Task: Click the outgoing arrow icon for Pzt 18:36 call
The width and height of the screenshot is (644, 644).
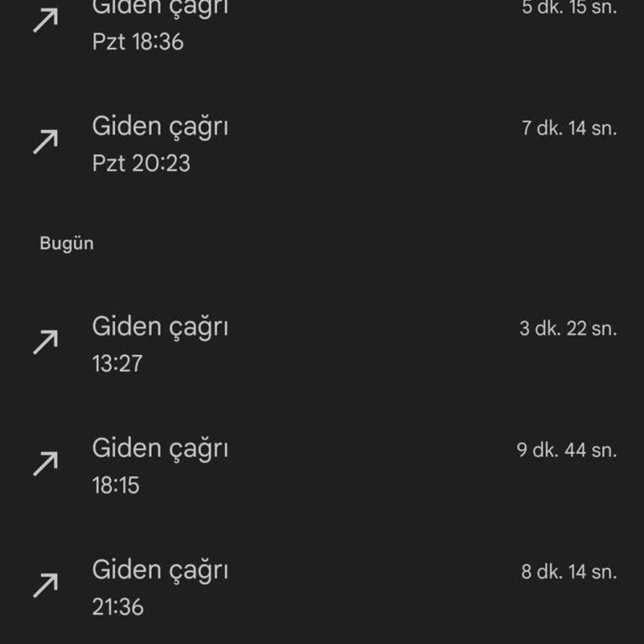Action: 45,20
